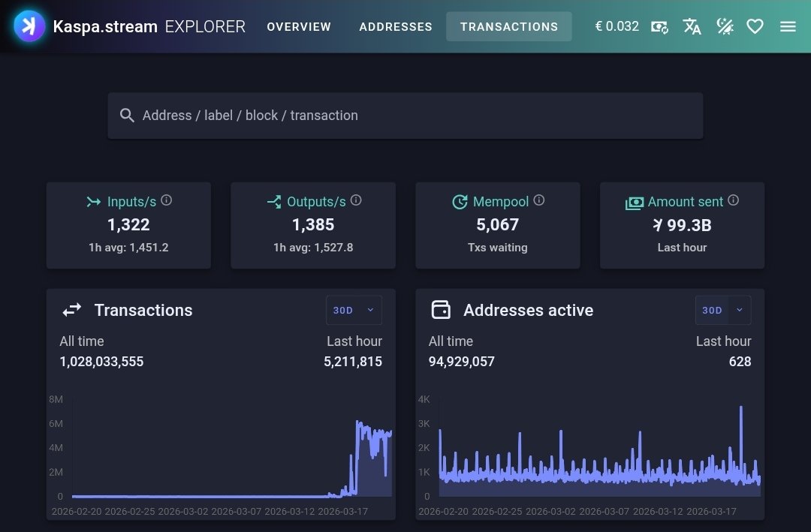Focus the address/block/transaction search field

(x=405, y=116)
